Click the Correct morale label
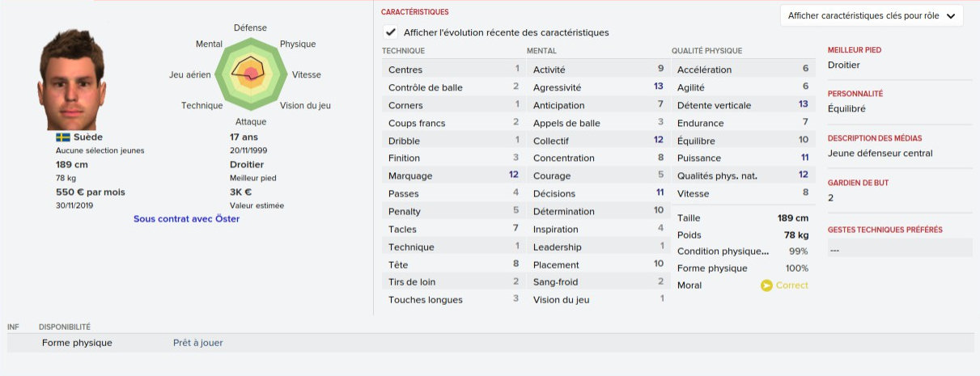Image resolution: width=980 pixels, height=376 pixels. point(791,285)
